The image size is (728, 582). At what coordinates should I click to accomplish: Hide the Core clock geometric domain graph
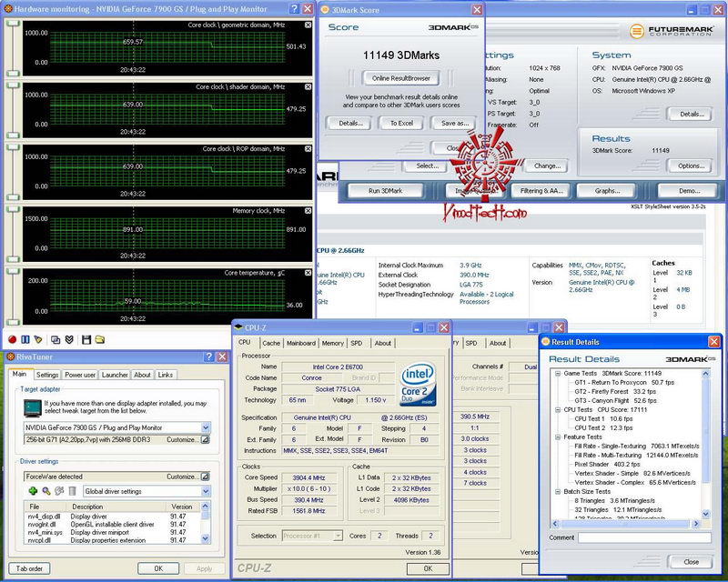(x=308, y=25)
